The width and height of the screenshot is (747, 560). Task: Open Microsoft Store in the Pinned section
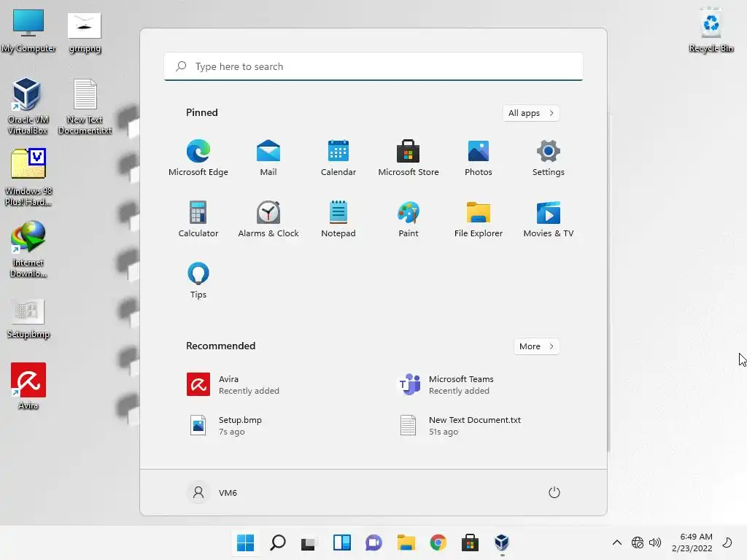point(409,158)
